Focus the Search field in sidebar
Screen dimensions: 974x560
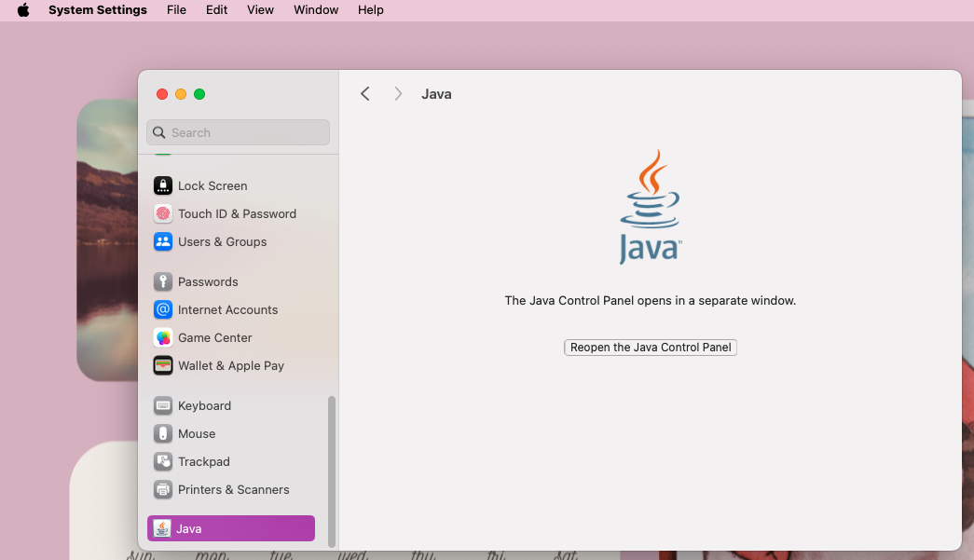[x=238, y=132]
